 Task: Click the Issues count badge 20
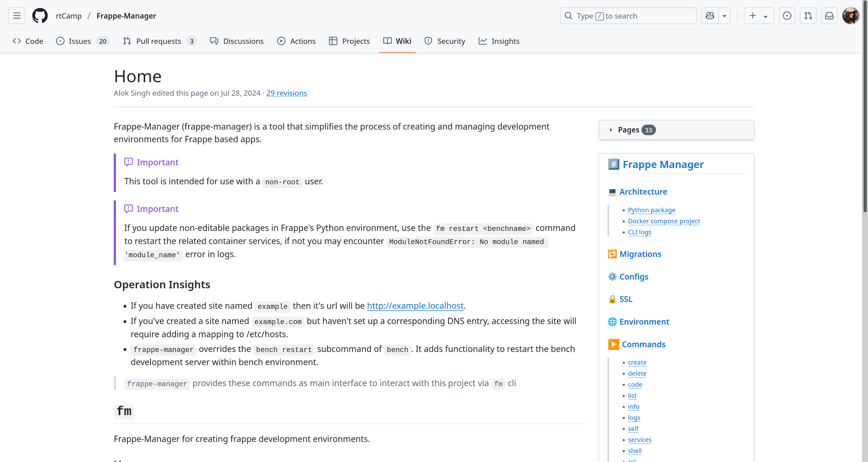[103, 41]
